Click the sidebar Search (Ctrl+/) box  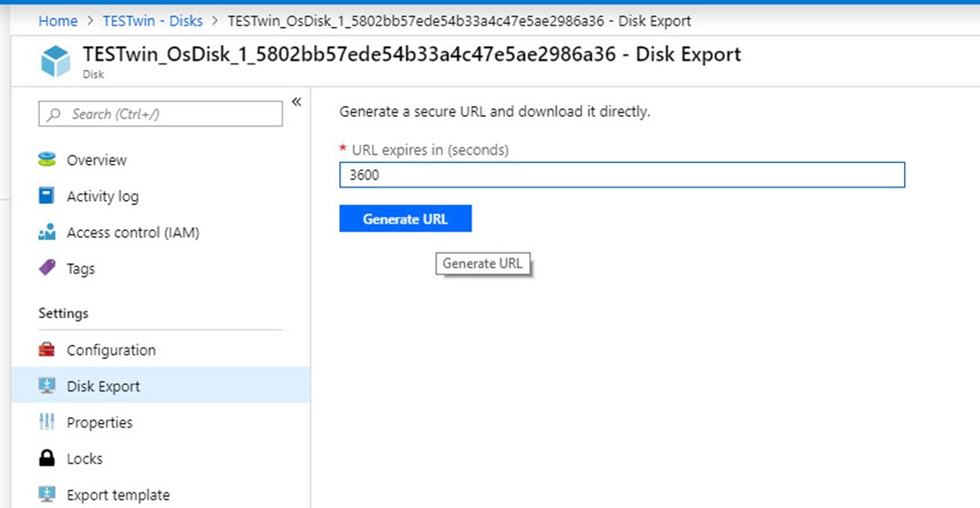160,114
